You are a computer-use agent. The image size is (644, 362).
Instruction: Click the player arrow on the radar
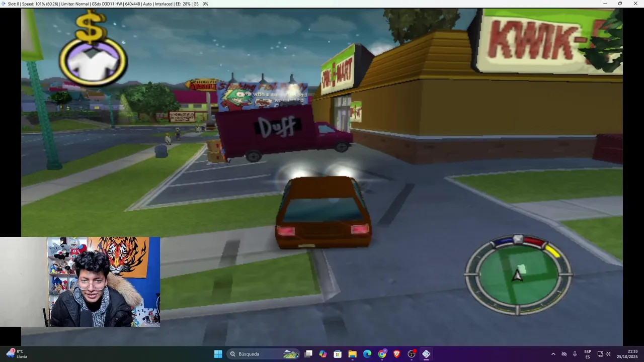click(x=517, y=276)
